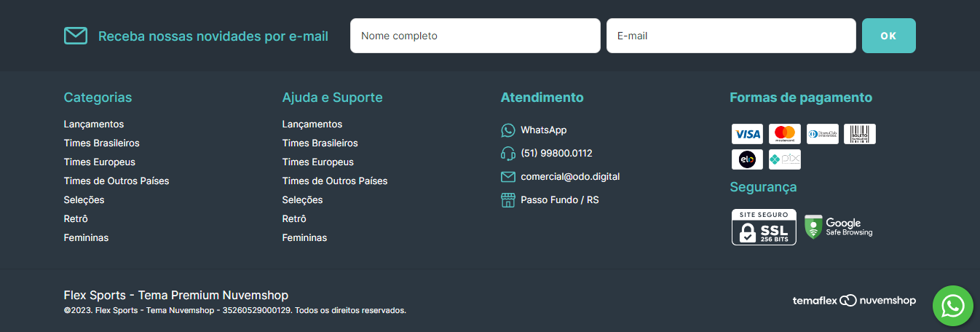Image resolution: width=980 pixels, height=332 pixels.
Task: Focus the E-mail input field
Action: coord(730,36)
